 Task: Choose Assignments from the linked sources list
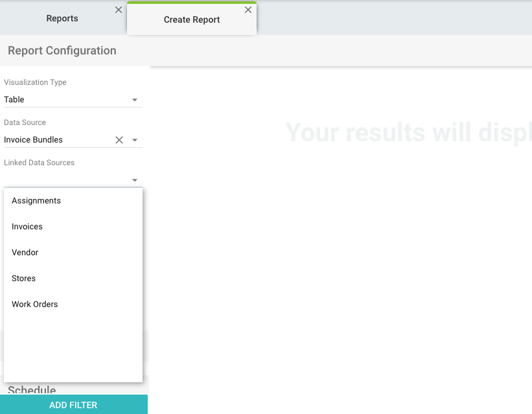pyautogui.click(x=36, y=201)
